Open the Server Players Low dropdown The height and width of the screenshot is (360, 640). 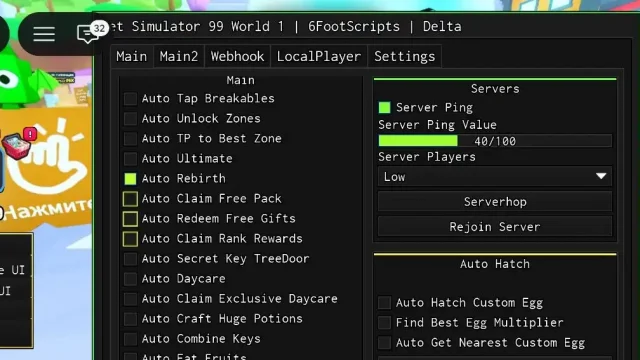(x=495, y=177)
